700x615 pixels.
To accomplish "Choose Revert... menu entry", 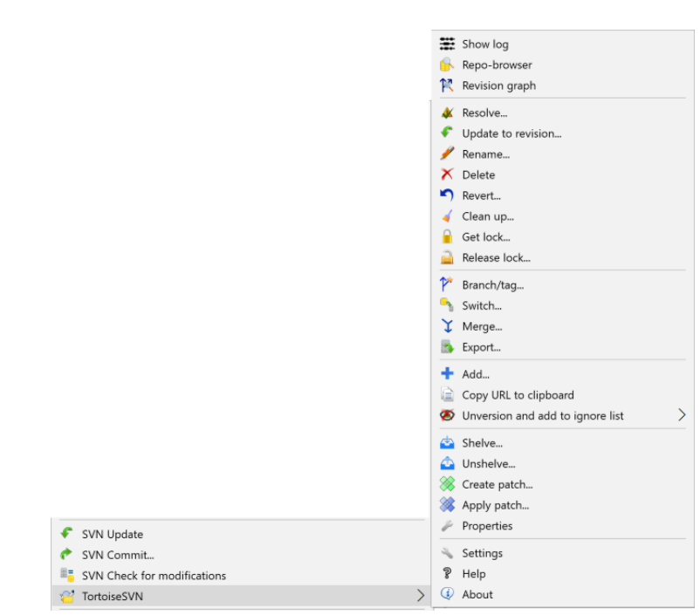I will click(562, 195).
